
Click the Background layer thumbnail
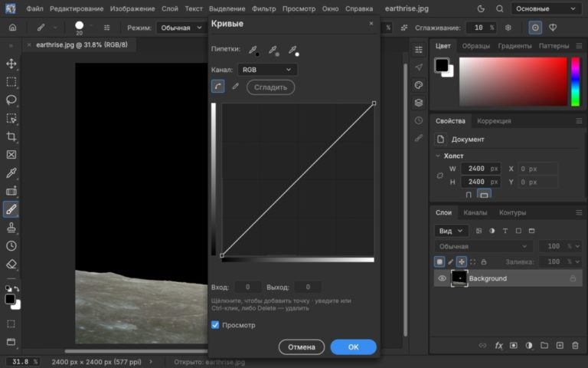coord(459,278)
